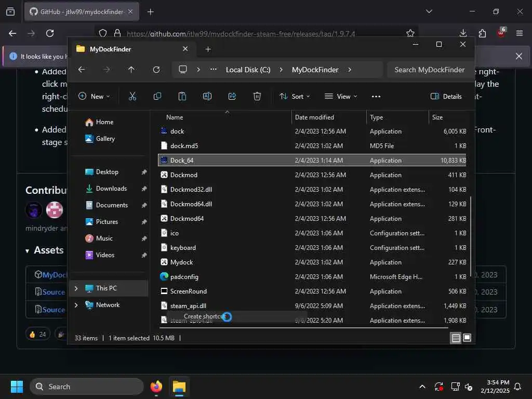The height and width of the screenshot is (399, 532).
Task: Open Firefox list all tabs chevron
Action: [x=429, y=11]
